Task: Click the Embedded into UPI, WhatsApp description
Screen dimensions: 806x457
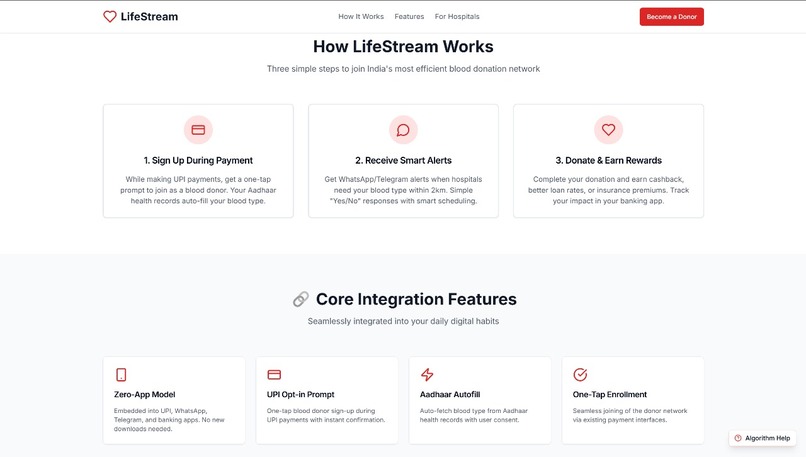Action: pyautogui.click(x=169, y=419)
